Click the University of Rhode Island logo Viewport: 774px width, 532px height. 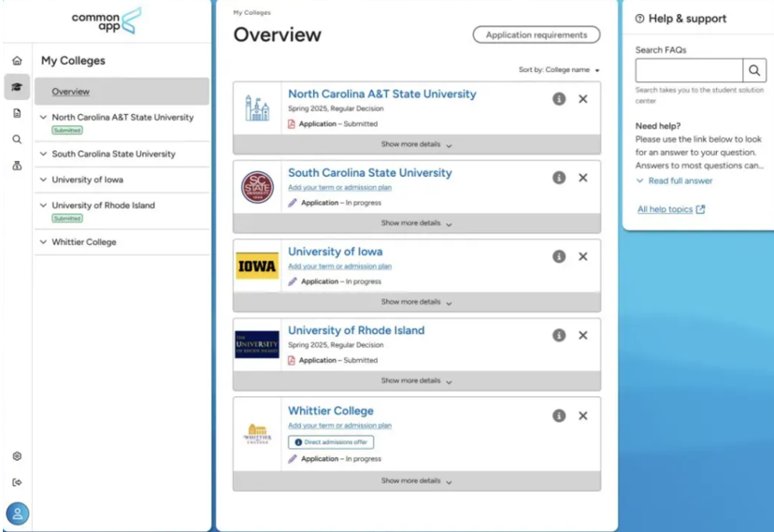[257, 344]
